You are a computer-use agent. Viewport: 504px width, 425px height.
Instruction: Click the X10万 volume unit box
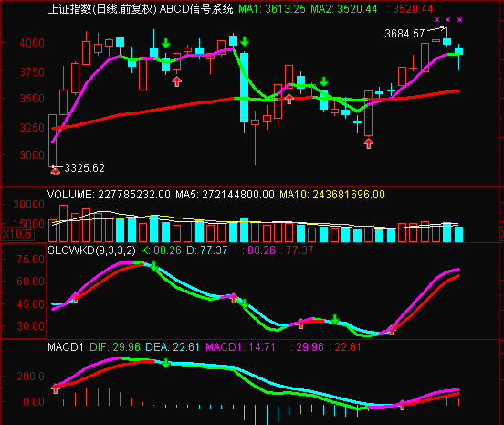tap(16, 234)
